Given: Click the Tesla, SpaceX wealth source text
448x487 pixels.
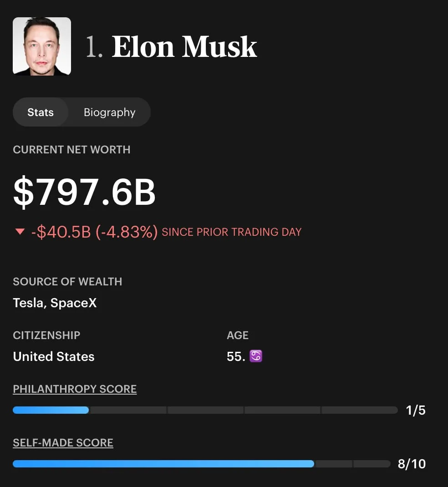Looking at the screenshot, I should point(55,303).
